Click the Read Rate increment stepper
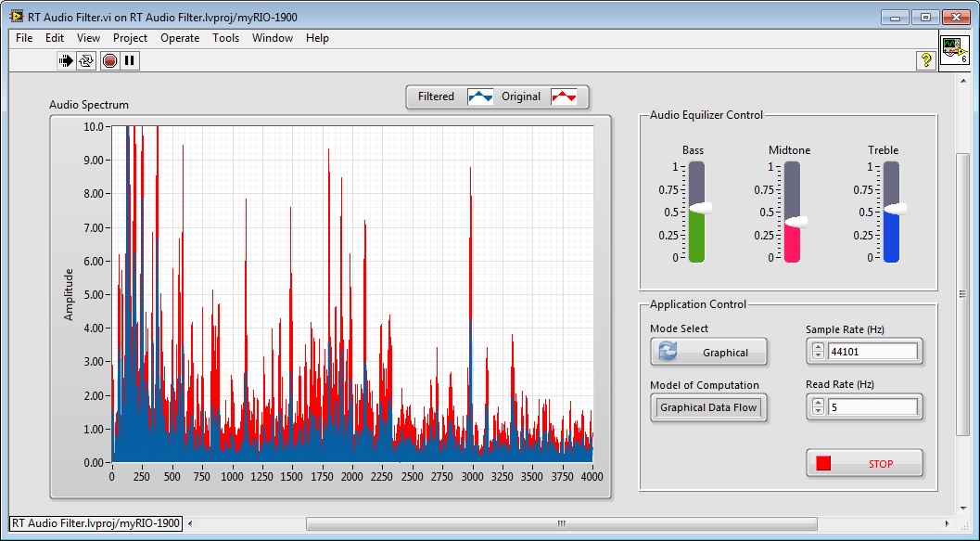Viewport: 980px width, 541px height. coord(818,403)
